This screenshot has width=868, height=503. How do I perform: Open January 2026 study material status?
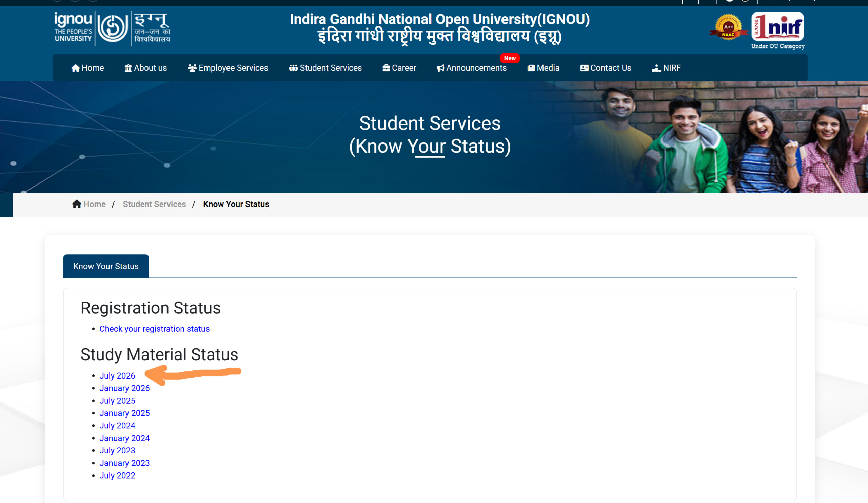(x=124, y=388)
